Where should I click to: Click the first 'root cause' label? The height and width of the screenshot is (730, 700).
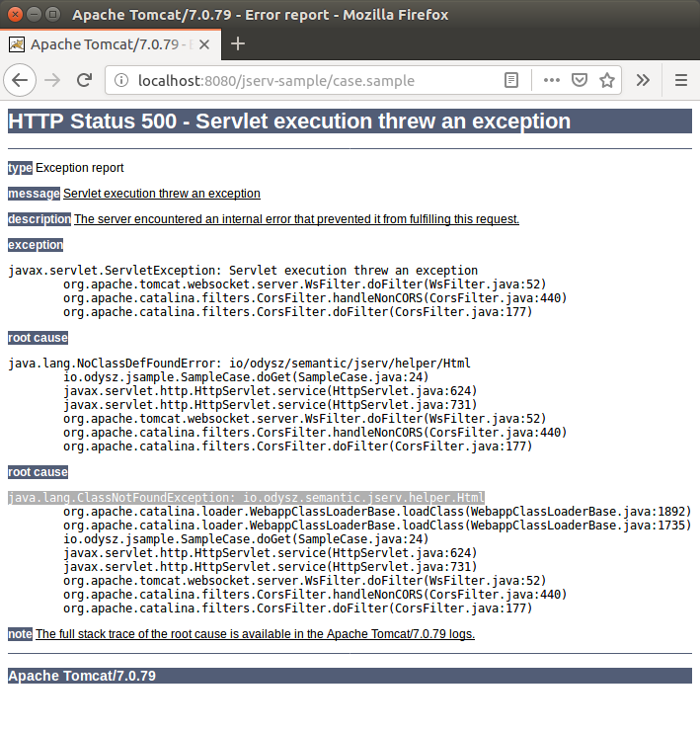[x=38, y=338]
